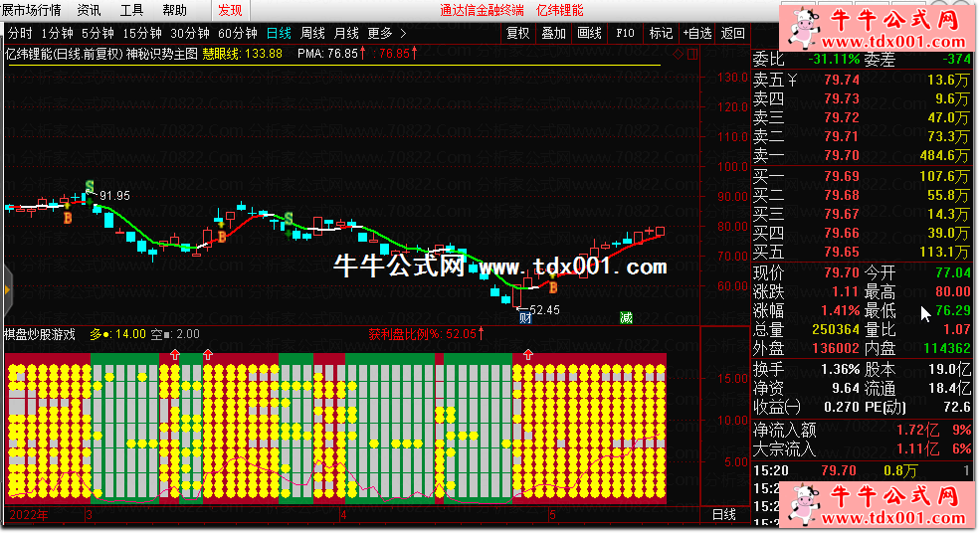Click the 棋盘炒股游戏 indicator title
980x533 pixels.
click(x=40, y=334)
